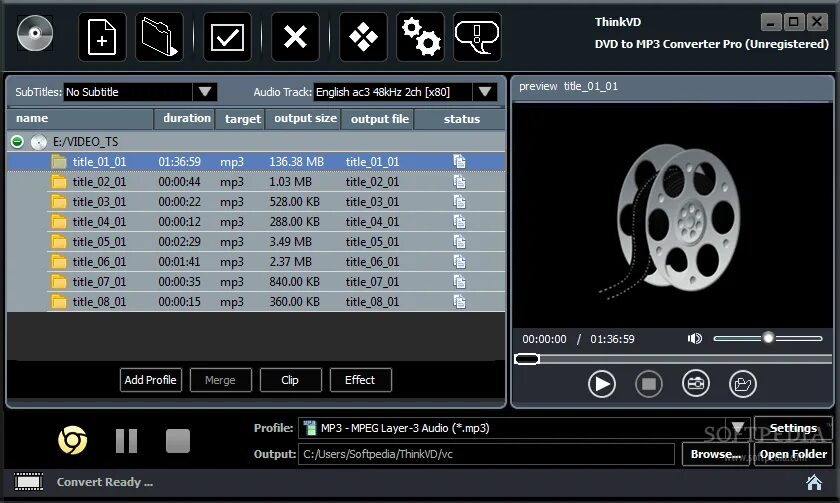Image resolution: width=840 pixels, height=503 pixels.
Task: Click the Browse... button
Action: 716,454
